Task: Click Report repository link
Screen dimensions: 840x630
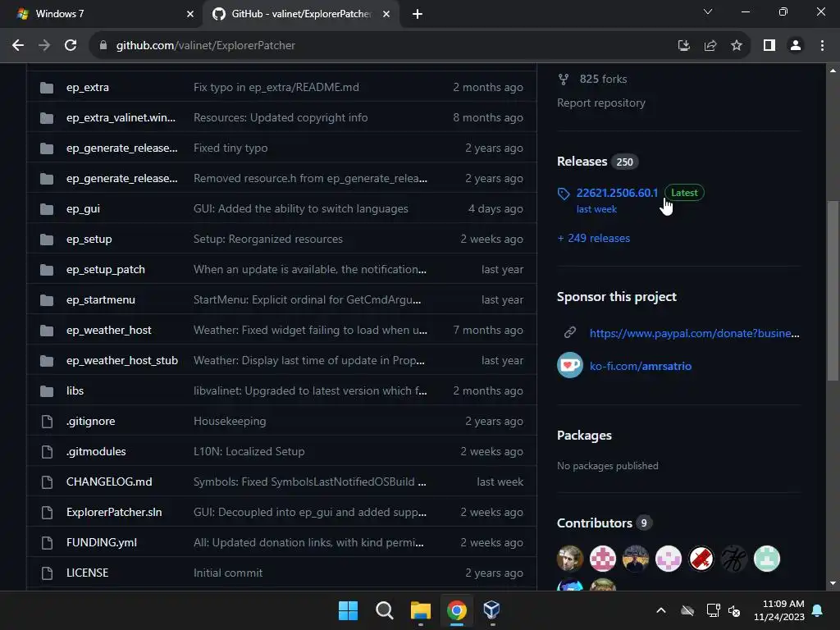Action: pyautogui.click(x=601, y=103)
